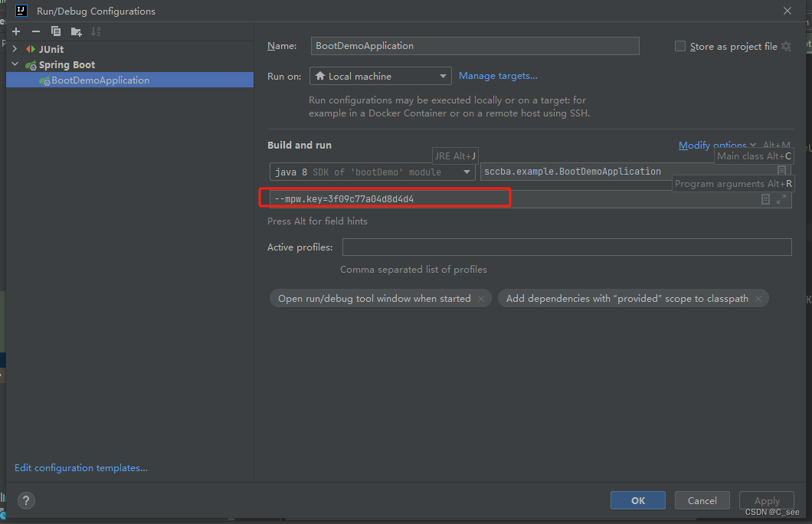This screenshot has height=524, width=812.
Task: Click the Active profiles input field
Action: coord(567,247)
